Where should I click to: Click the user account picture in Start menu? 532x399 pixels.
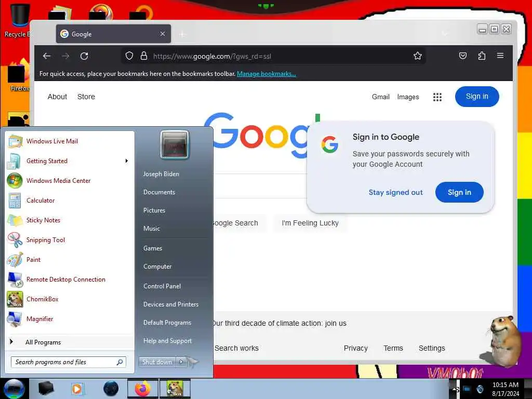tap(175, 145)
